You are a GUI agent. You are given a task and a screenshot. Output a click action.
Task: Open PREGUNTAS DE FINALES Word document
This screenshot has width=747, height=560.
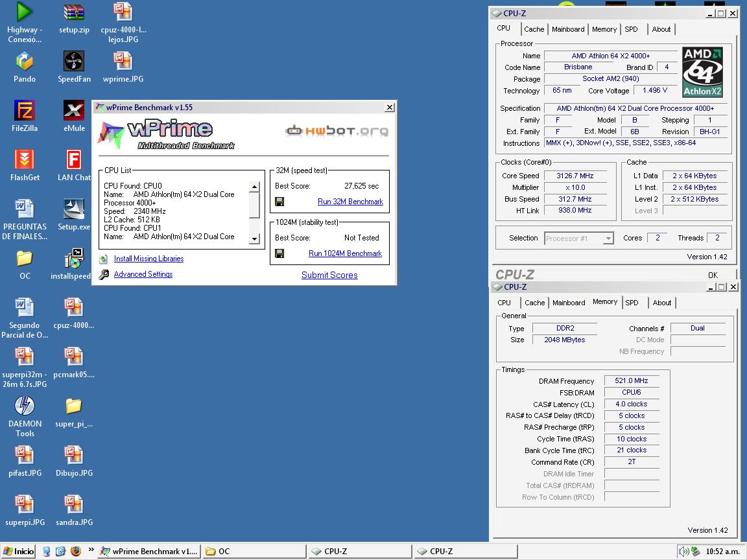click(x=24, y=220)
